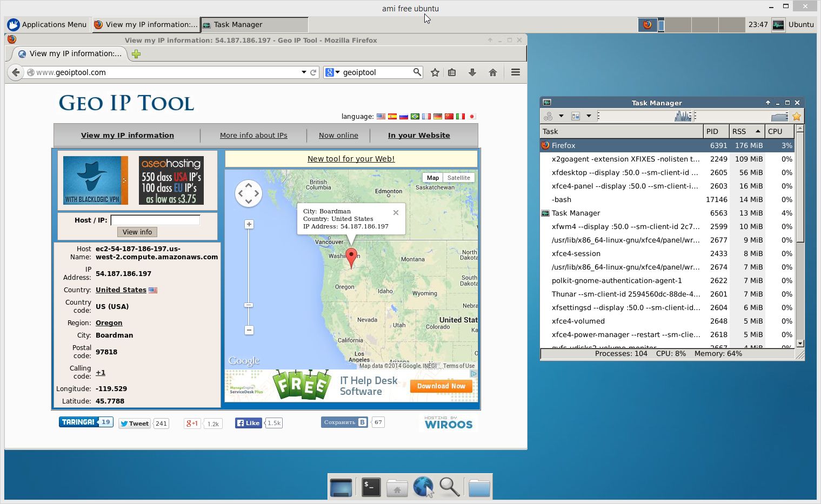Switch language with the French flag

[x=426, y=116]
